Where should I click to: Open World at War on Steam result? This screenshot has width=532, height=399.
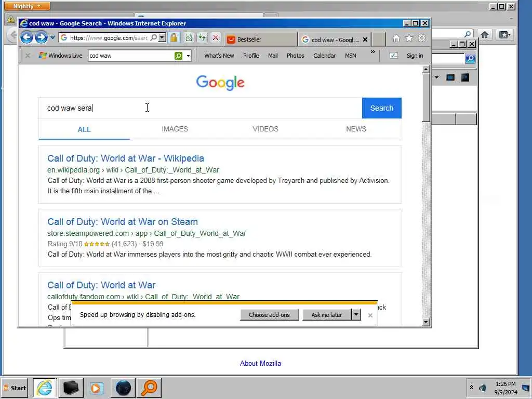coord(123,222)
